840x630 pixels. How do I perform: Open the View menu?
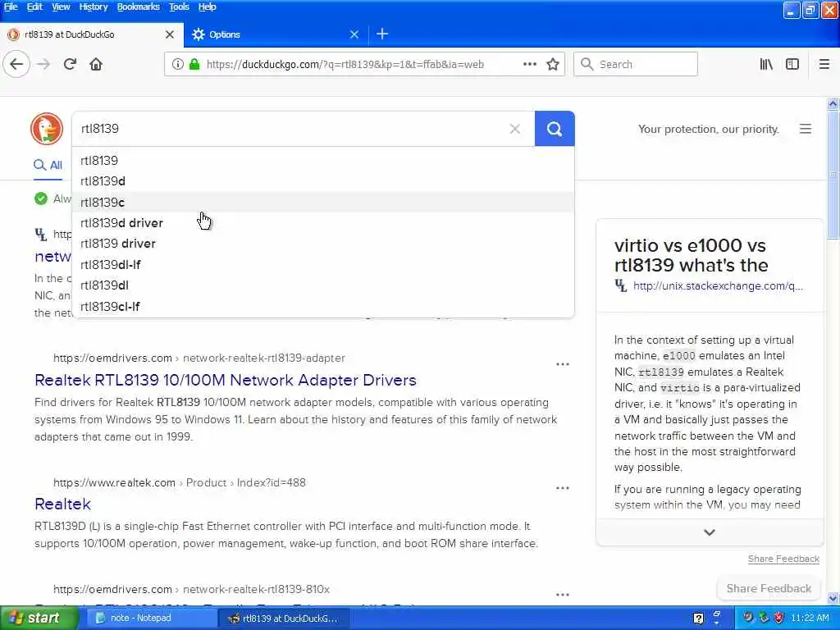[x=61, y=7]
